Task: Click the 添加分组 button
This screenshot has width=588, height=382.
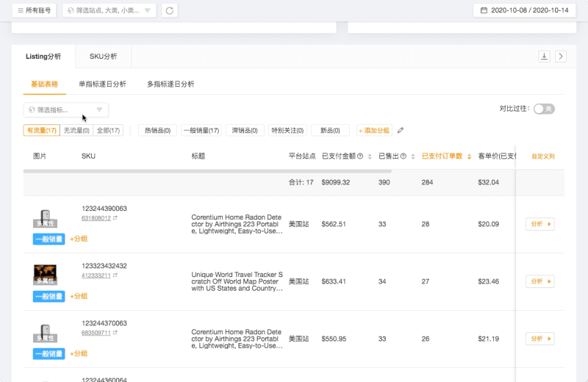Action: [374, 131]
